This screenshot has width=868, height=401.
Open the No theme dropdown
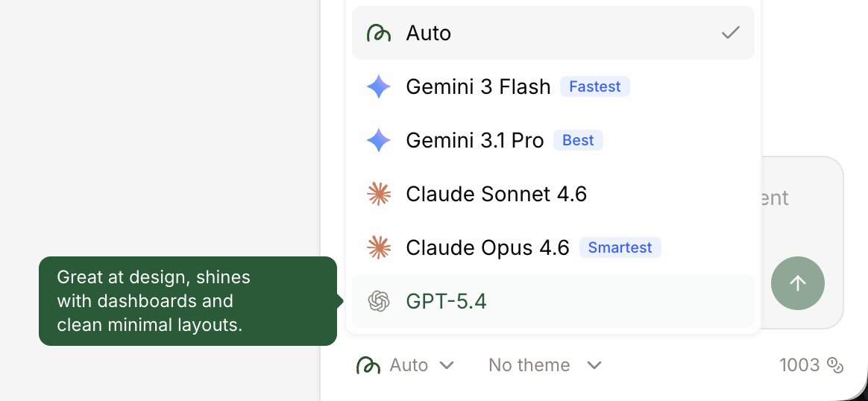point(544,365)
